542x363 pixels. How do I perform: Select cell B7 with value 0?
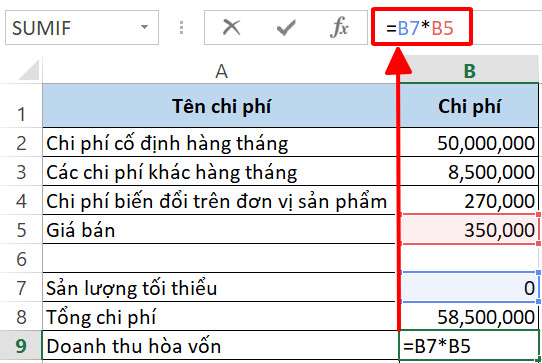469,287
